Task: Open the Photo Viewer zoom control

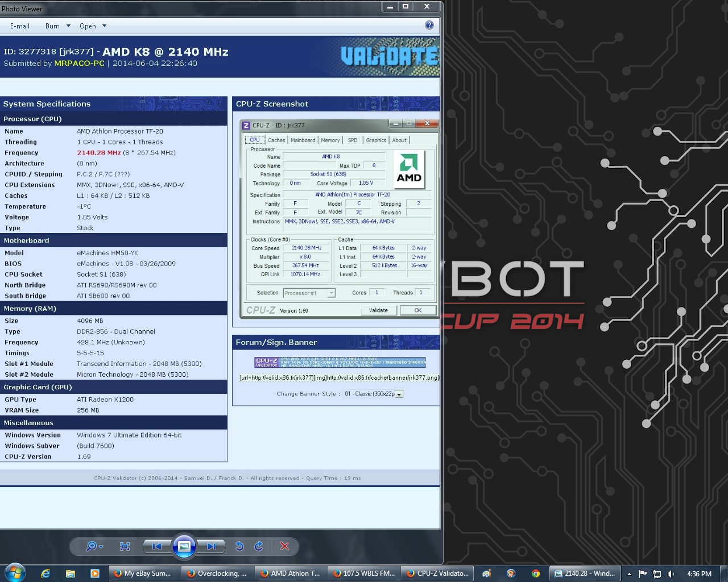Action: (94, 546)
